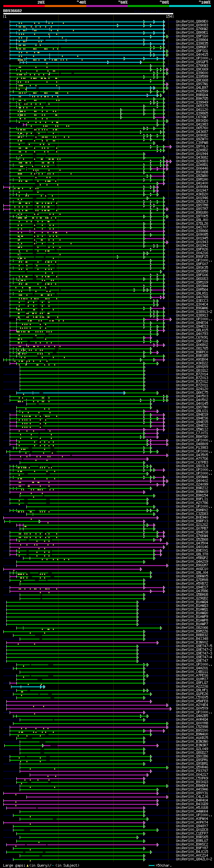The image size is (214, 868).
Task: Open the UniRef100_Q9SQF5 entry
Action: coord(192,62)
